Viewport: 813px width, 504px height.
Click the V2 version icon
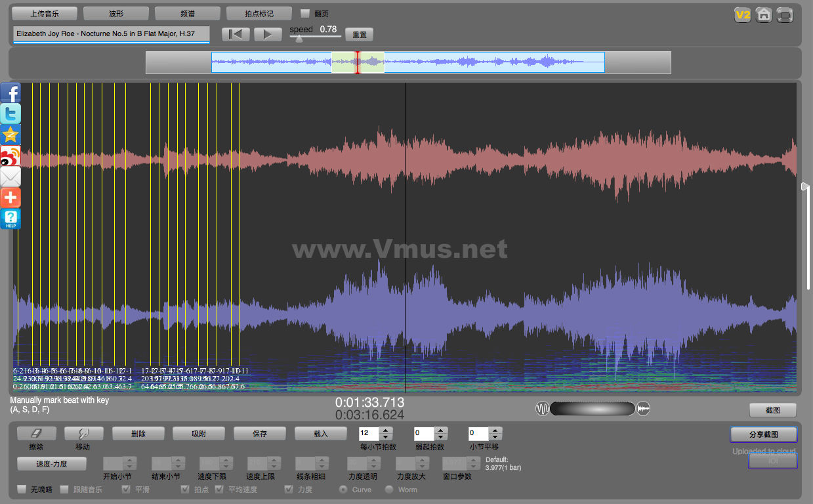(742, 14)
